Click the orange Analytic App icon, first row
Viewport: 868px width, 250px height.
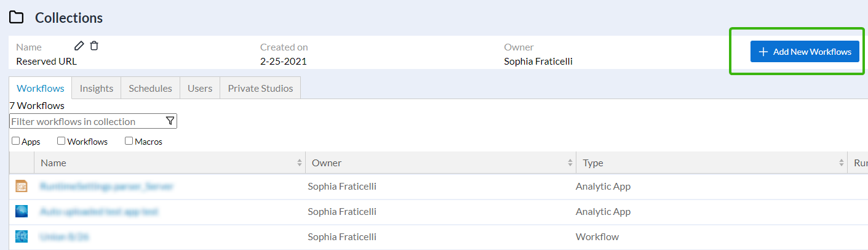coord(22,186)
